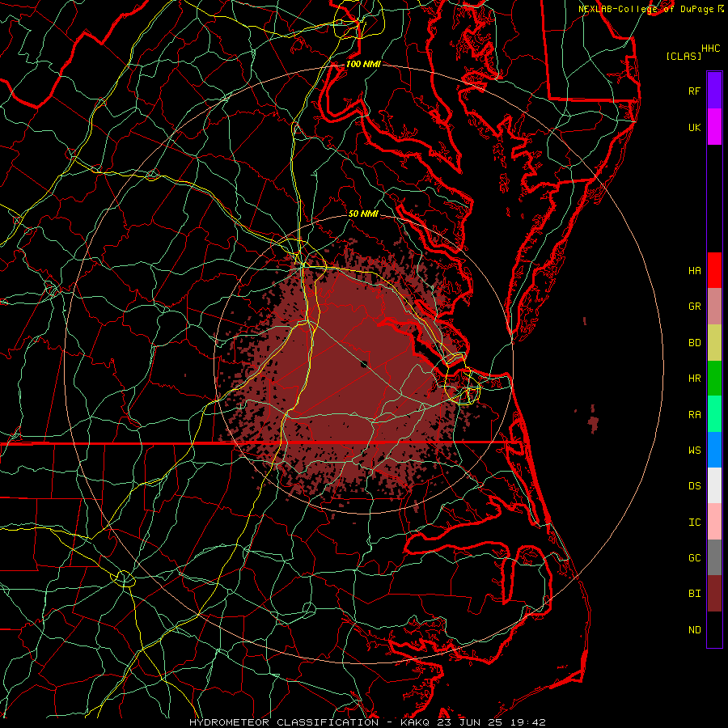Click the offshore biological echo blob
Screen dimensions: 728x728
[x=593, y=422]
